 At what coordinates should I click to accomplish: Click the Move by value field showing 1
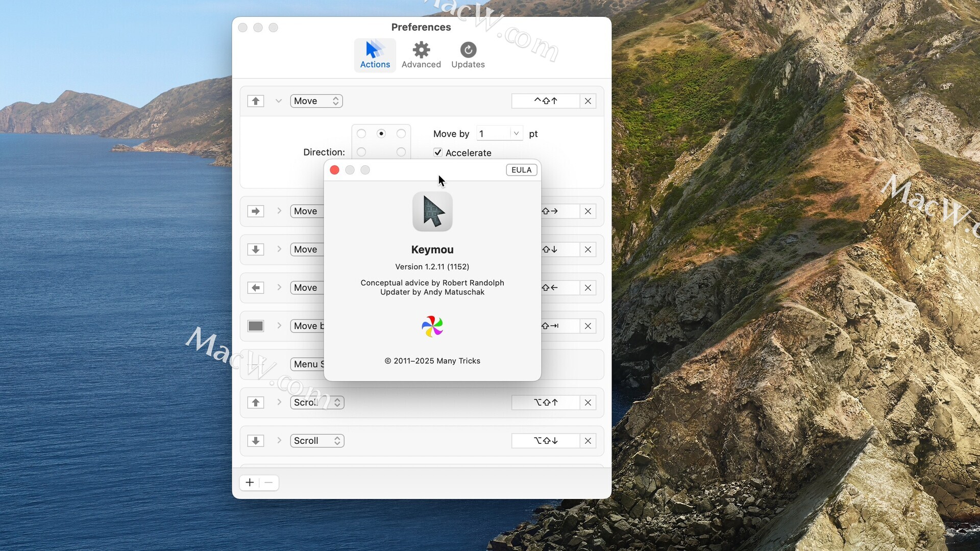pos(494,134)
